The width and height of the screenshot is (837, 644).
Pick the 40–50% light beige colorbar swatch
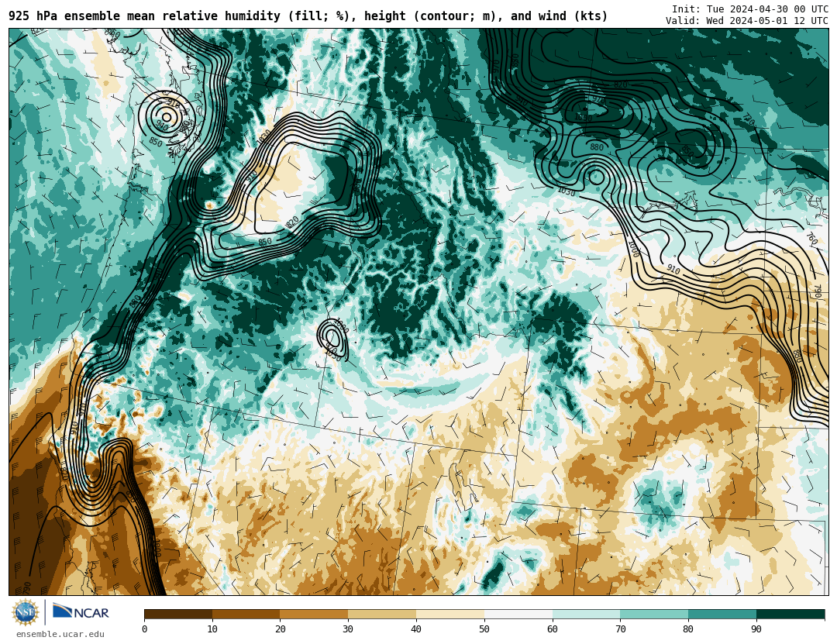pyautogui.click(x=450, y=615)
